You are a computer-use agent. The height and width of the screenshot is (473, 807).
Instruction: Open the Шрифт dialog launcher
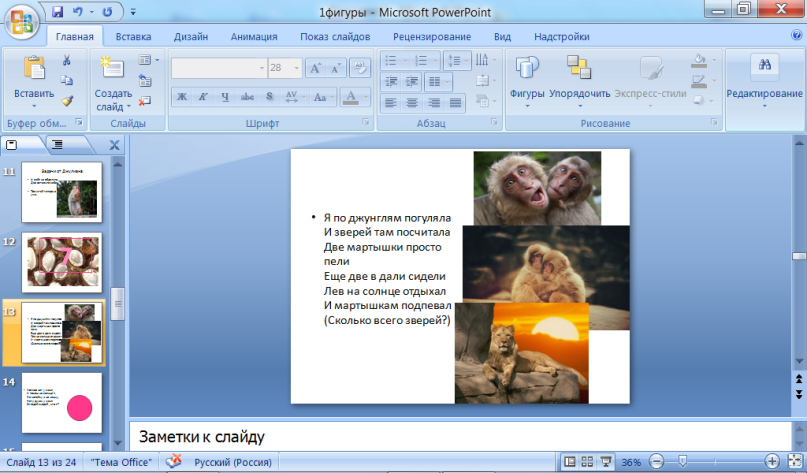[365, 122]
